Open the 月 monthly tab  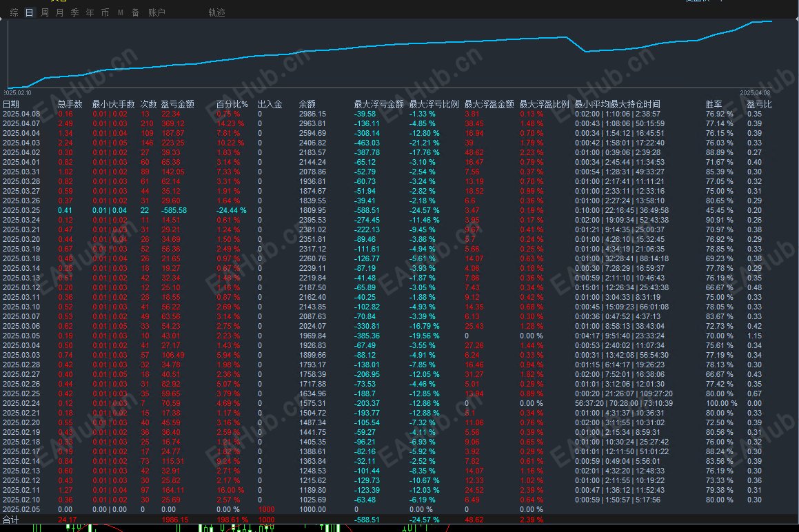[x=59, y=12]
